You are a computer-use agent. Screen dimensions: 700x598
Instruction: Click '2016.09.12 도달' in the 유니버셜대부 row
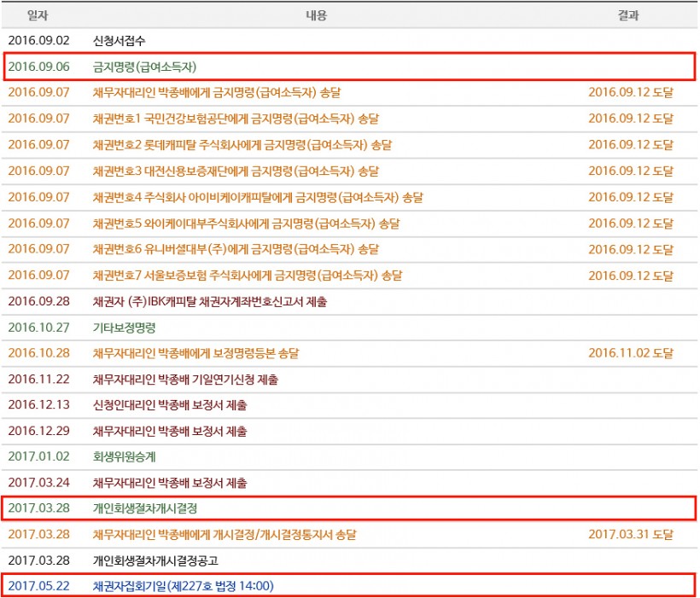631,250
